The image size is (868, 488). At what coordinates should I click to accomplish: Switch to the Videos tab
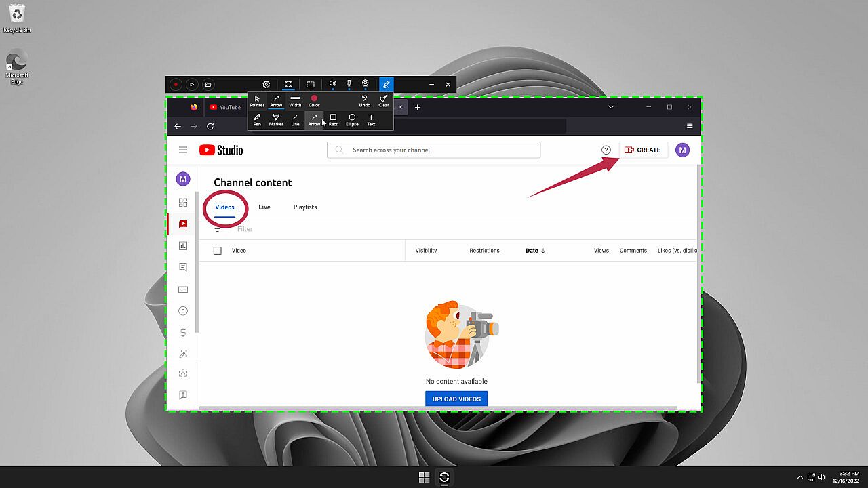tap(224, 207)
